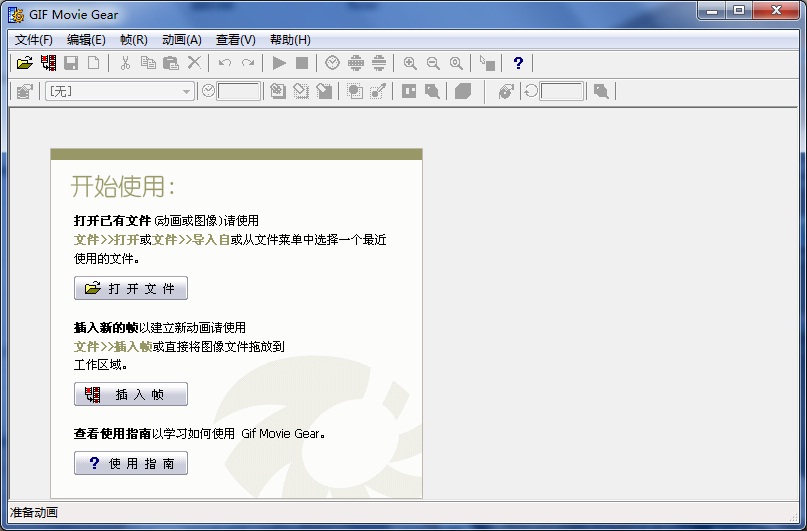Open the 查看(V) menu
This screenshot has height=531, width=807.
[x=236, y=40]
